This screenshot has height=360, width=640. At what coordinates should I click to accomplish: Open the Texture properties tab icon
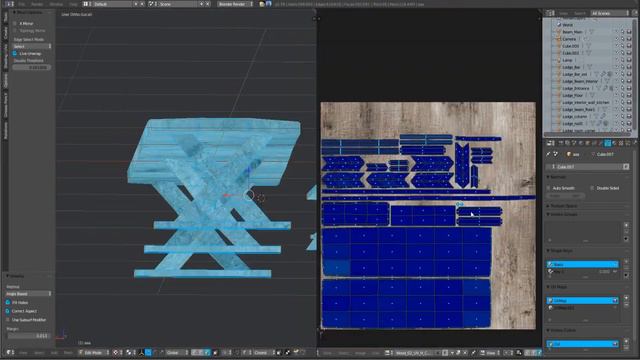click(621, 143)
